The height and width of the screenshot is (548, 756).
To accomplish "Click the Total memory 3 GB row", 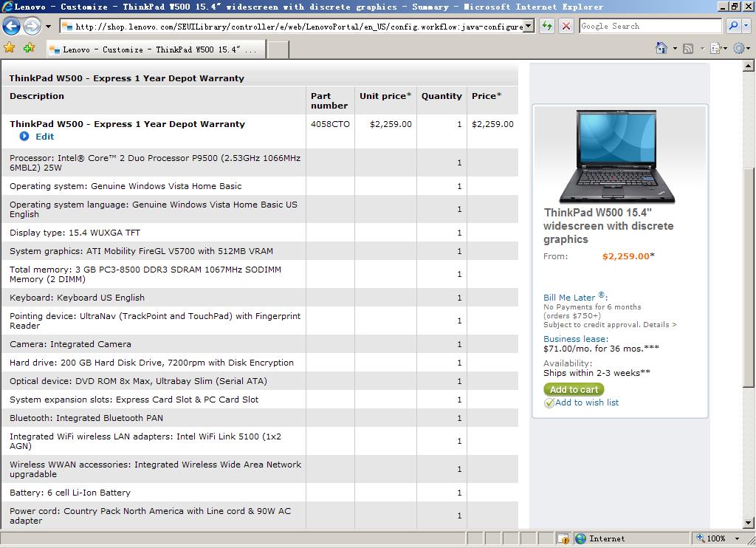I will coord(259,274).
